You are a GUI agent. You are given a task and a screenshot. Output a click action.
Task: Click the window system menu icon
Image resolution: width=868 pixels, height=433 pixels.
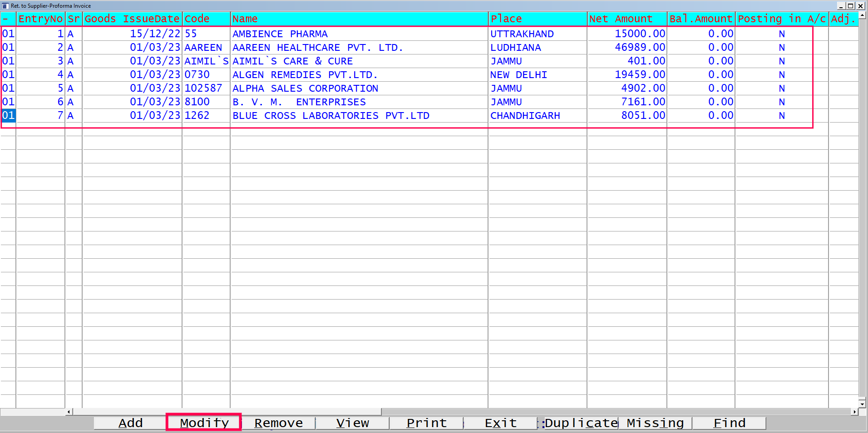(5, 6)
